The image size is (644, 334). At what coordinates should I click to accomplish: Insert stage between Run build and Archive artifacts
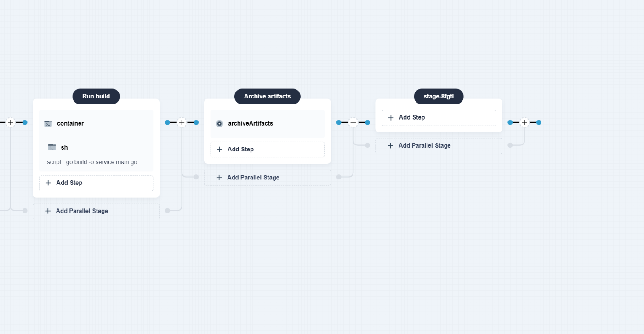coord(182,122)
